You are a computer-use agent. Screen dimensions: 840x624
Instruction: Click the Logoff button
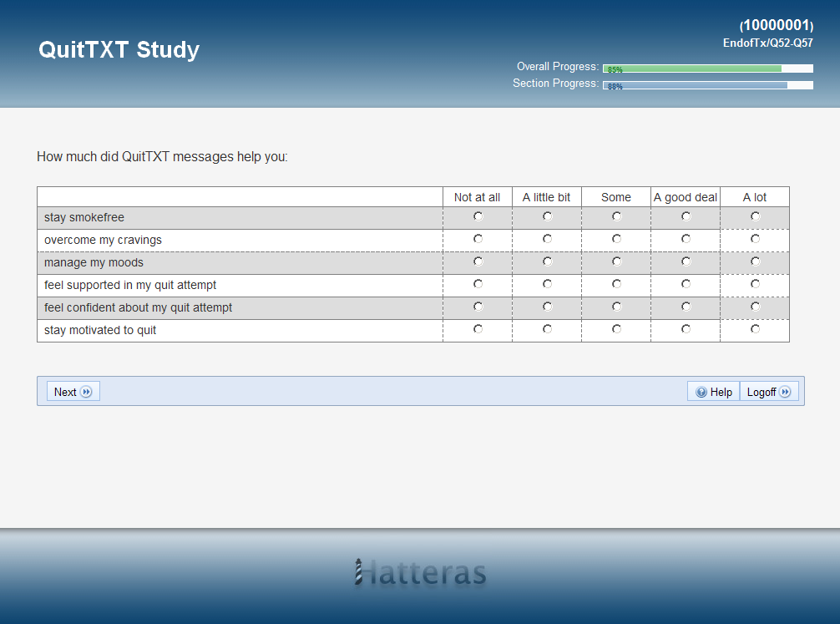tap(769, 392)
